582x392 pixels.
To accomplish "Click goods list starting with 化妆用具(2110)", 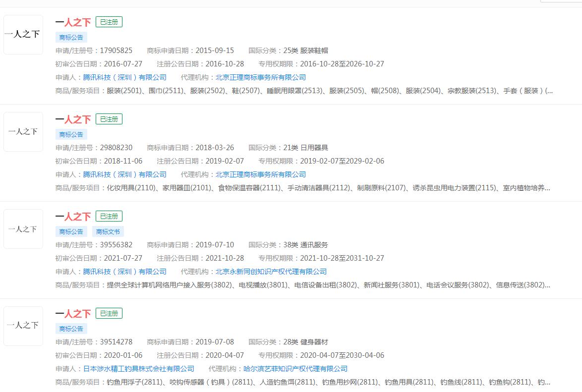I will point(329,188).
